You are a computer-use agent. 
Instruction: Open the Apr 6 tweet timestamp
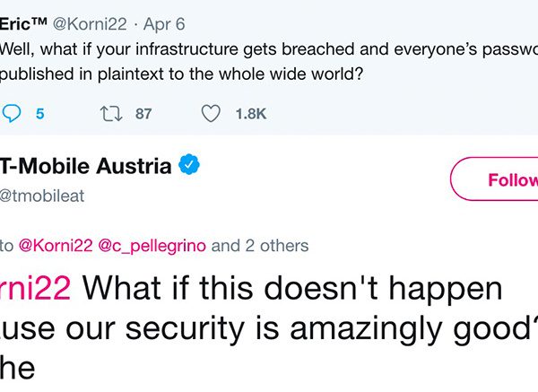click(164, 24)
